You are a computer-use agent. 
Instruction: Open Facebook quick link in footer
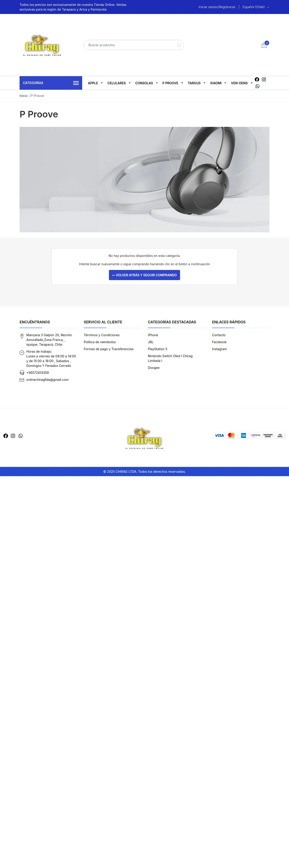point(219,342)
